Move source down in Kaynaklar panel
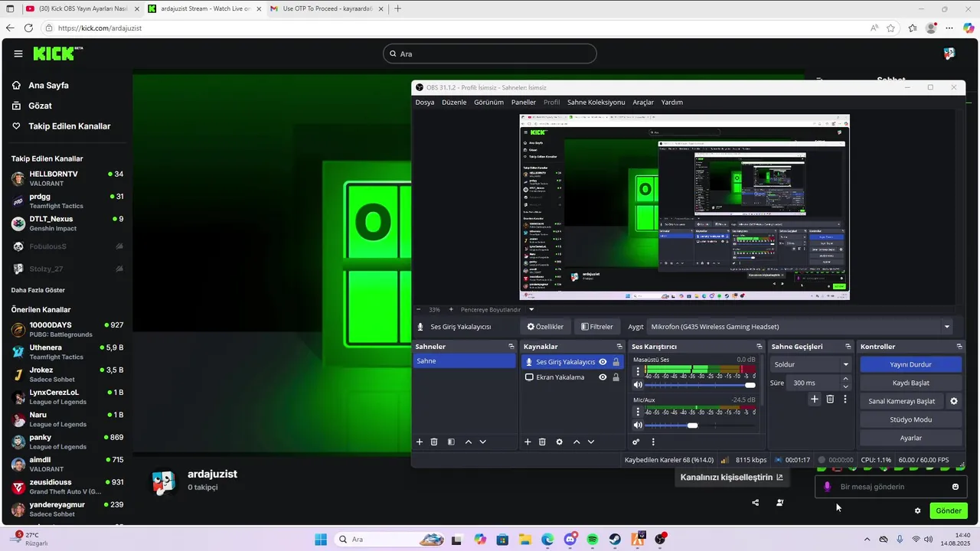980x551 pixels. coord(591,442)
